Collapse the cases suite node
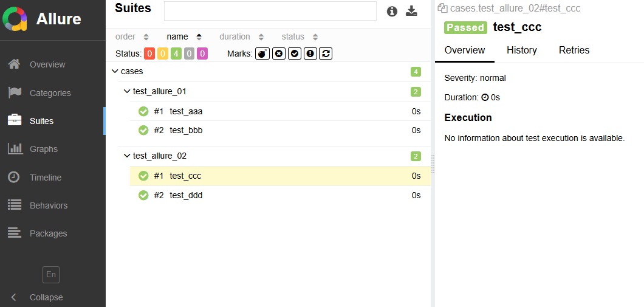Viewport: 644px width, 307px height. click(115, 72)
